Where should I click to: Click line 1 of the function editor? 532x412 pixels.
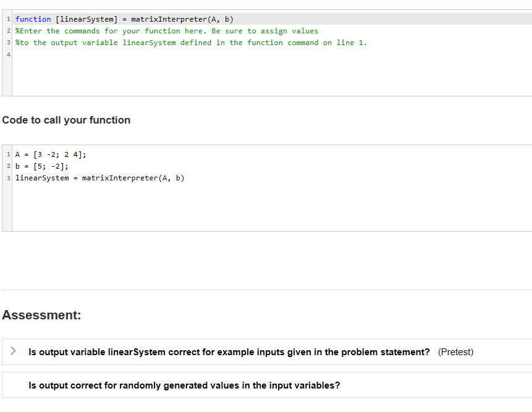tap(124, 19)
